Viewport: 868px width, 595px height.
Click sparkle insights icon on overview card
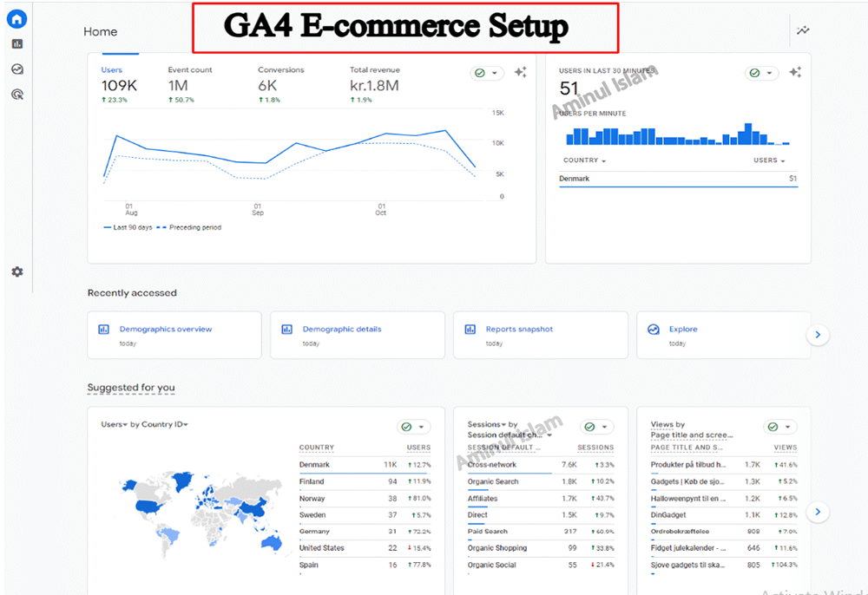click(520, 73)
